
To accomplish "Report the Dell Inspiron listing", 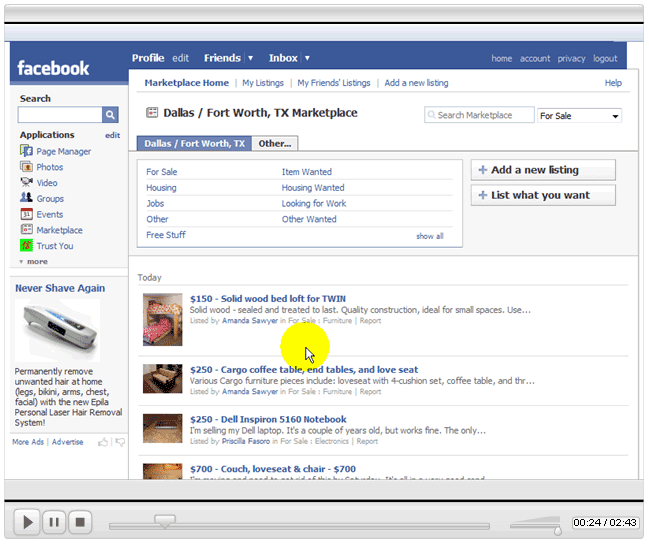I will (x=367, y=441).
